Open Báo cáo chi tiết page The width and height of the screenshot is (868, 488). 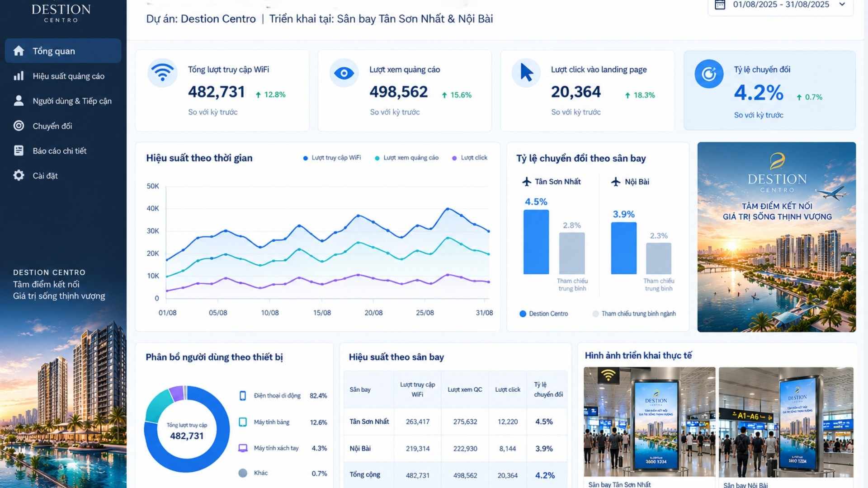pyautogui.click(x=63, y=150)
